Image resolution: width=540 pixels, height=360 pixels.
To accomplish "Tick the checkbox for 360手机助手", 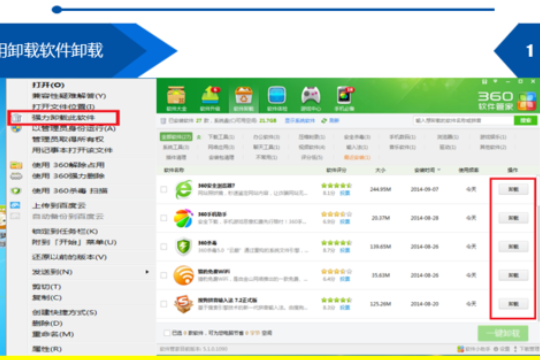I will [164, 218].
